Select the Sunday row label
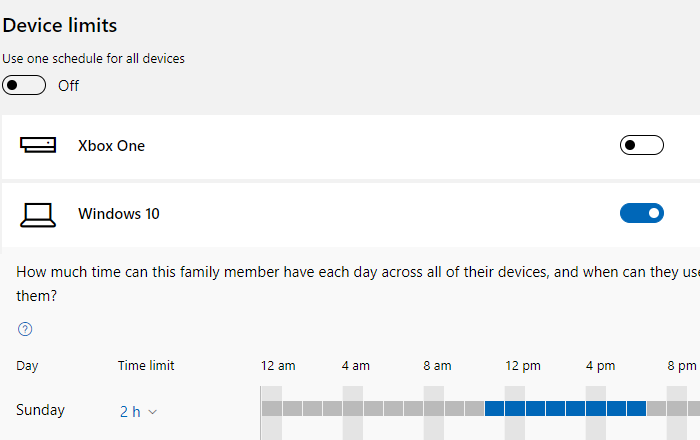700x440 pixels. (40, 410)
